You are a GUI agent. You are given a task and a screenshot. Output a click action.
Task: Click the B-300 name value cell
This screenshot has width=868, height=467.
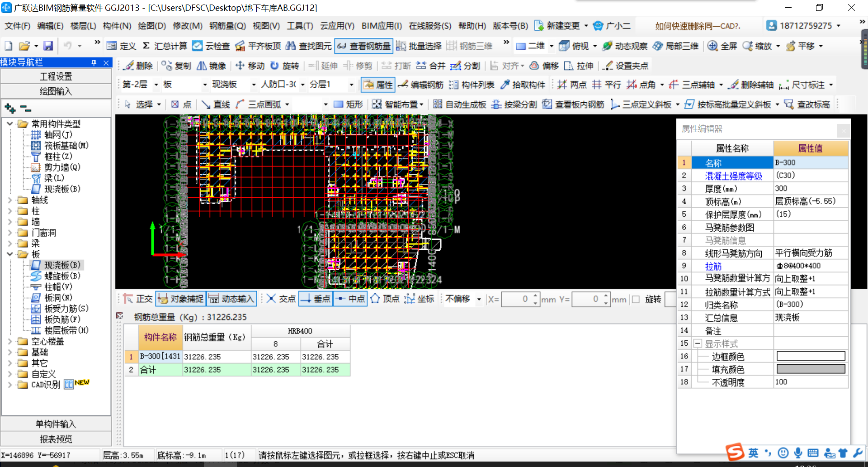coord(811,162)
